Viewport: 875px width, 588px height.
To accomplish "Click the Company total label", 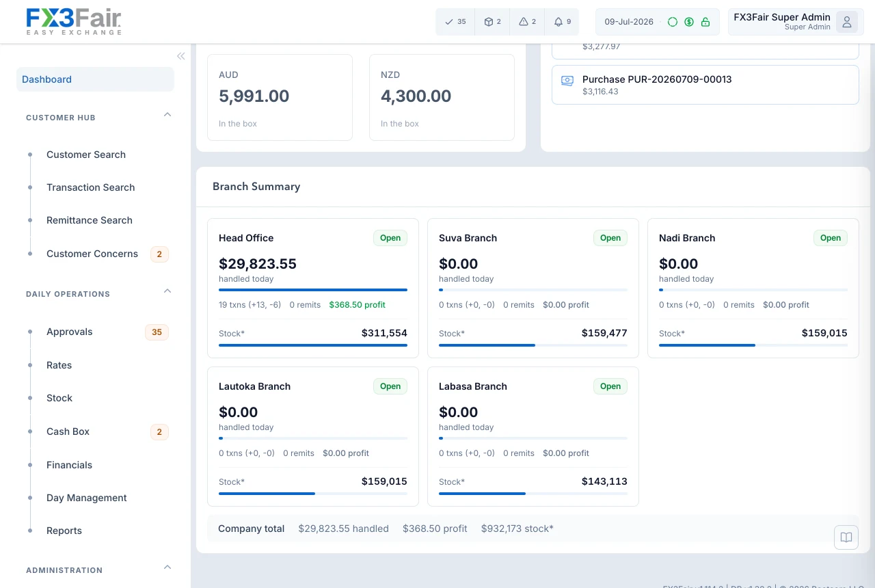I will tap(251, 529).
